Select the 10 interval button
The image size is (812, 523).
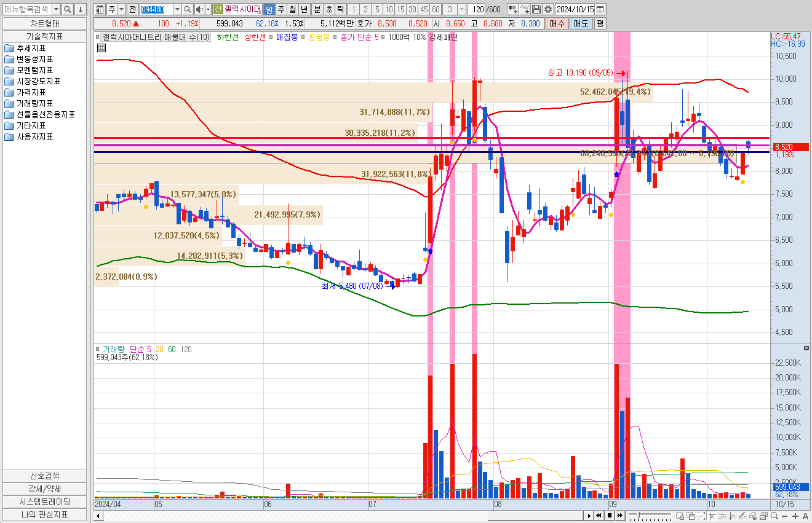(x=389, y=9)
